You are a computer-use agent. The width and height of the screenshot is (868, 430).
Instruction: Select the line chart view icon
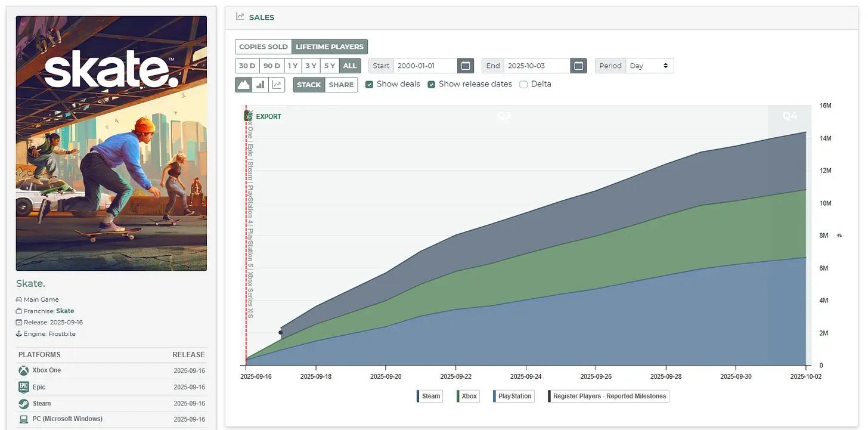click(x=277, y=85)
